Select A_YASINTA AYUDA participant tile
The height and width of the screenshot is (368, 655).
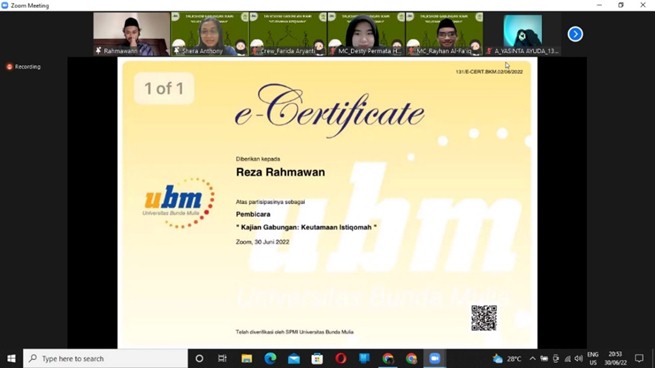(x=523, y=34)
